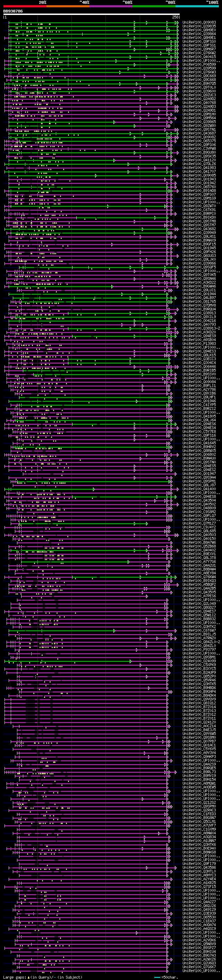Viewport: 222px width, 980px height.
Task: Select UniRef100_Q39865 entry
Action: 199,122
